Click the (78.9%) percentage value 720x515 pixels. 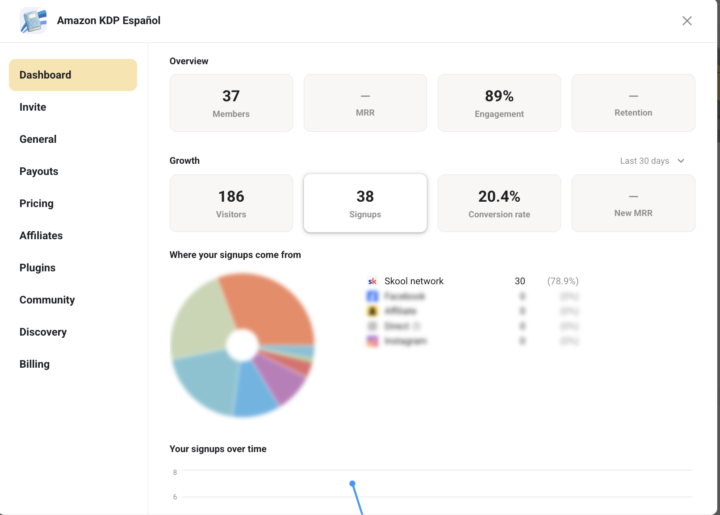pos(562,281)
